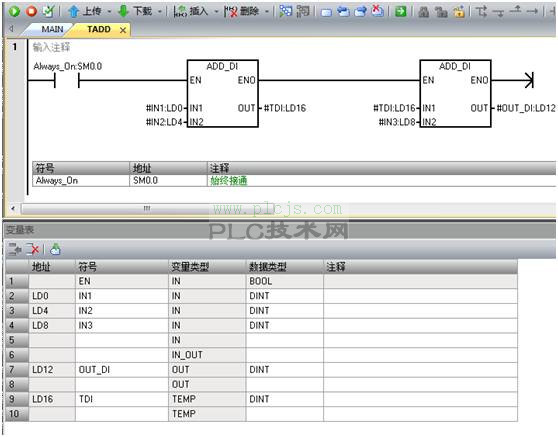558x437 pixels.
Task: Click the Upload (上传) button
Action: pos(85,12)
